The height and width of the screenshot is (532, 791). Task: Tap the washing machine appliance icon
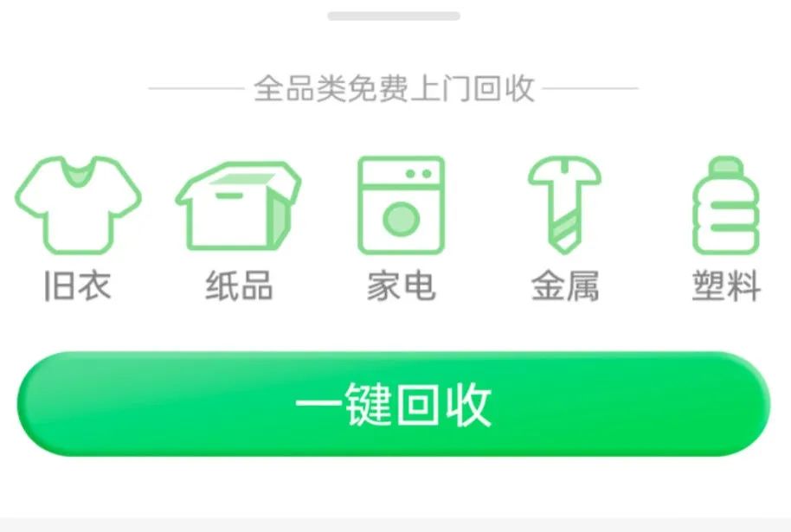[401, 205]
